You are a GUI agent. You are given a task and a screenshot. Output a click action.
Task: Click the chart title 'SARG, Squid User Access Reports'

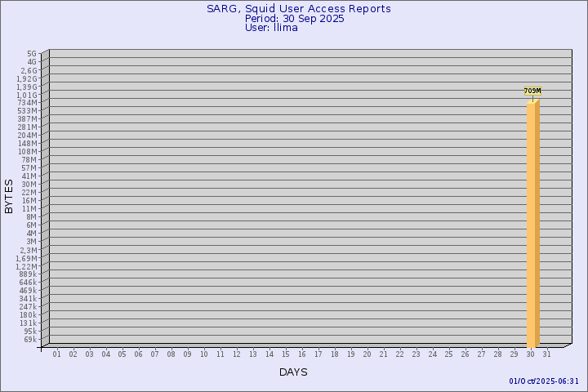(x=298, y=9)
